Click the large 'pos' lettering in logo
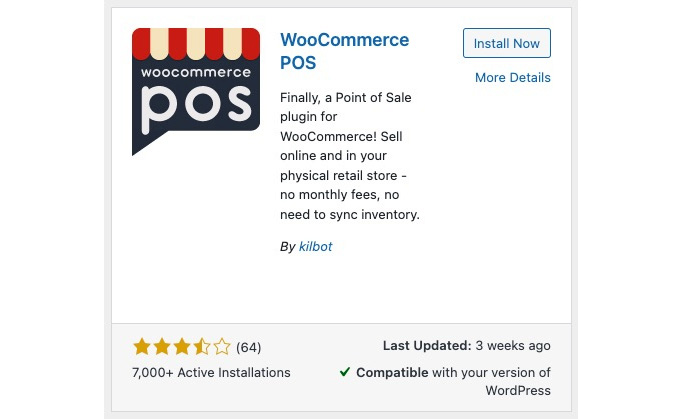This screenshot has width=683, height=419. [196, 107]
